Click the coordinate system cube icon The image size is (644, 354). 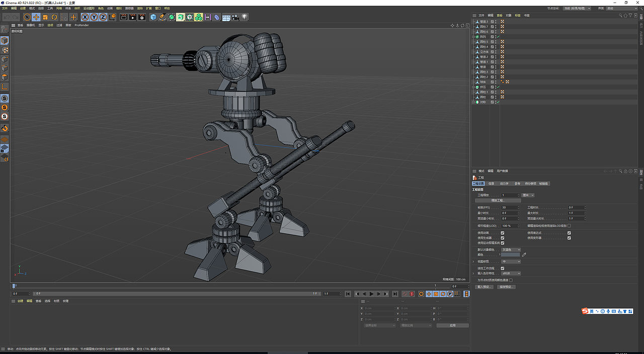click(113, 17)
